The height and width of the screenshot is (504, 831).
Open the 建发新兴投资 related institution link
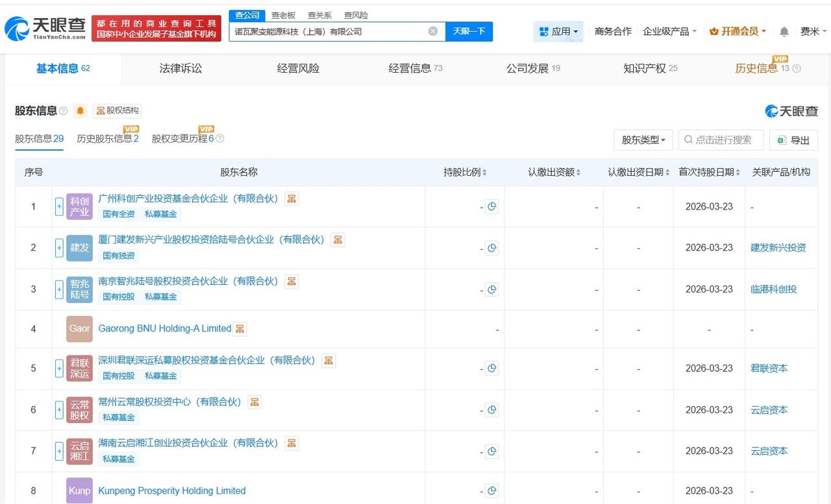tap(778, 248)
